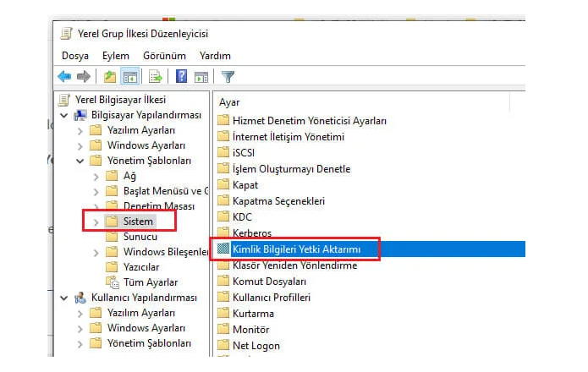The width and height of the screenshot is (588, 372).
Task: Click the Export List toolbar icon
Action: click(156, 77)
